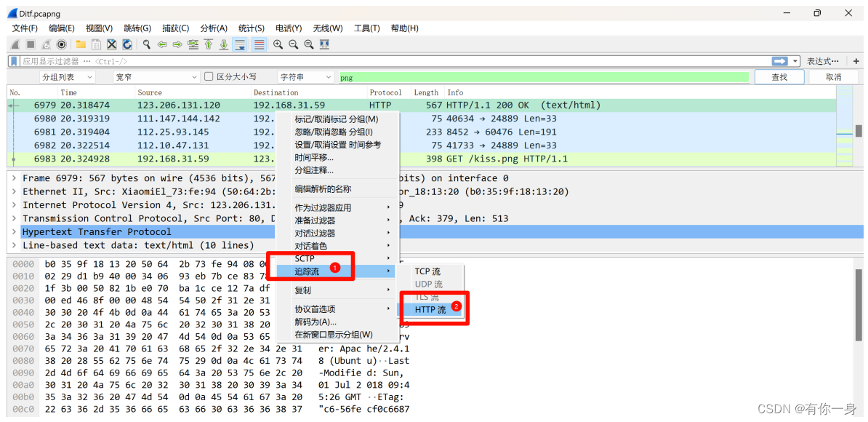Screen dimensions: 868x422
Task: Open a capture file with the folder icon
Action: (81, 44)
